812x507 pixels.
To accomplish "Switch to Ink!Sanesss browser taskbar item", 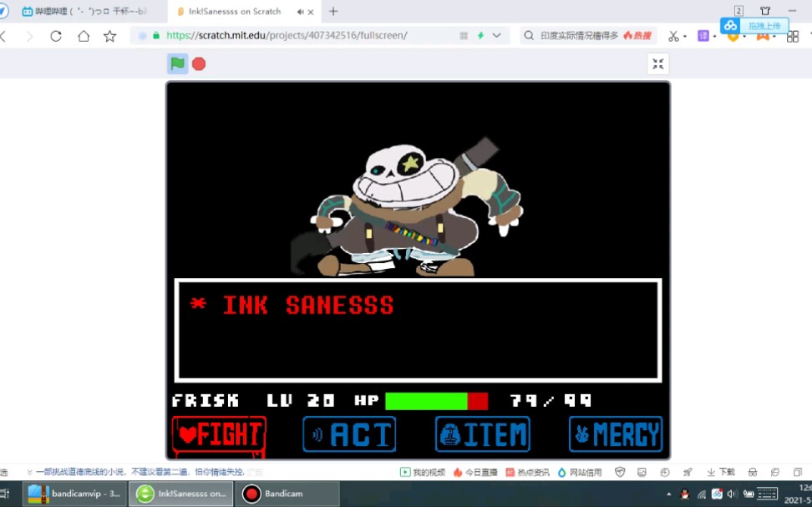I will tap(181, 494).
